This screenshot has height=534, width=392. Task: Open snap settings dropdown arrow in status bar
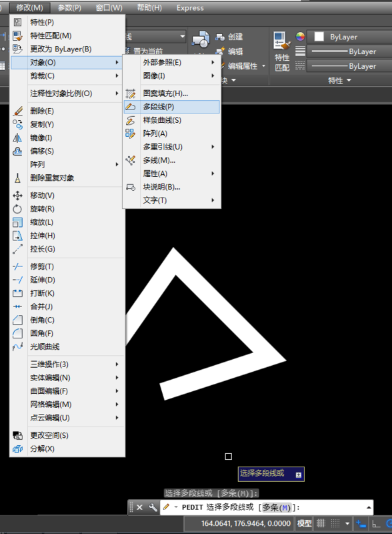pyautogui.click(x=347, y=523)
